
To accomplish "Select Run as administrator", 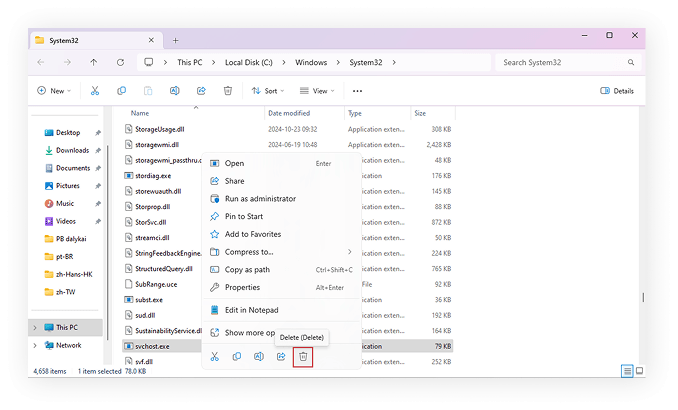I will pyautogui.click(x=260, y=199).
